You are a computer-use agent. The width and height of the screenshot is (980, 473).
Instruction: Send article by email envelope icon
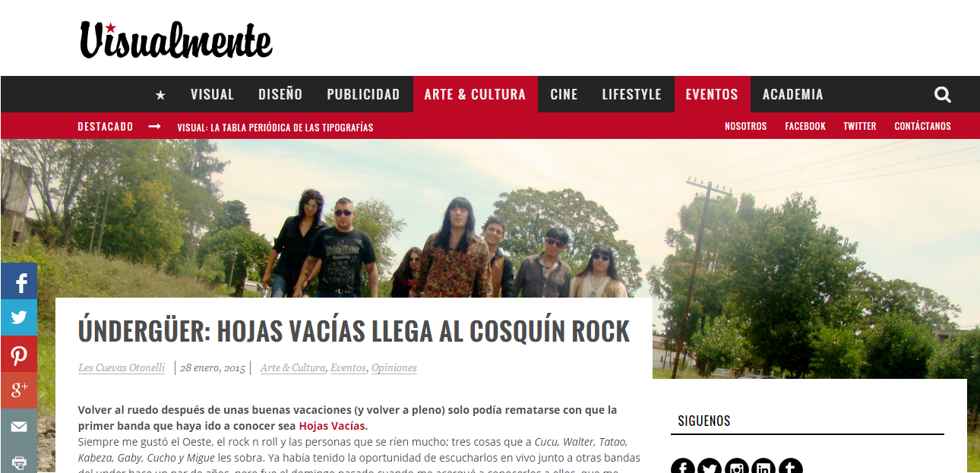point(19,427)
